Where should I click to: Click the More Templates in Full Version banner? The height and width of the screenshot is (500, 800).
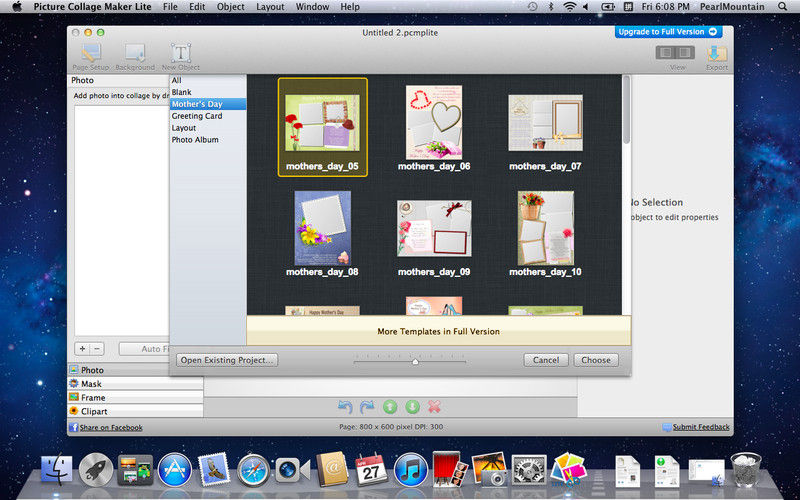438,331
